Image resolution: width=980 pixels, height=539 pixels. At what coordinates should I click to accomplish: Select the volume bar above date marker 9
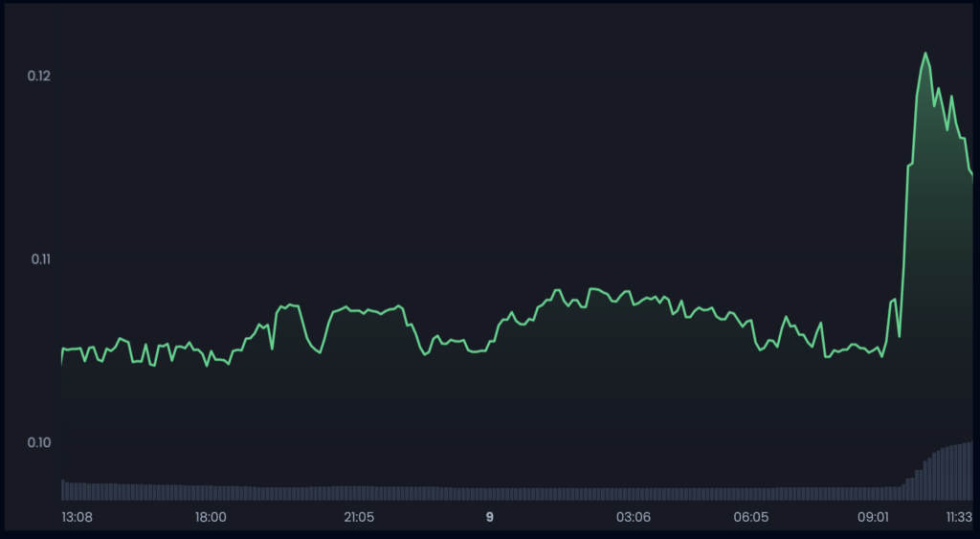(x=489, y=494)
